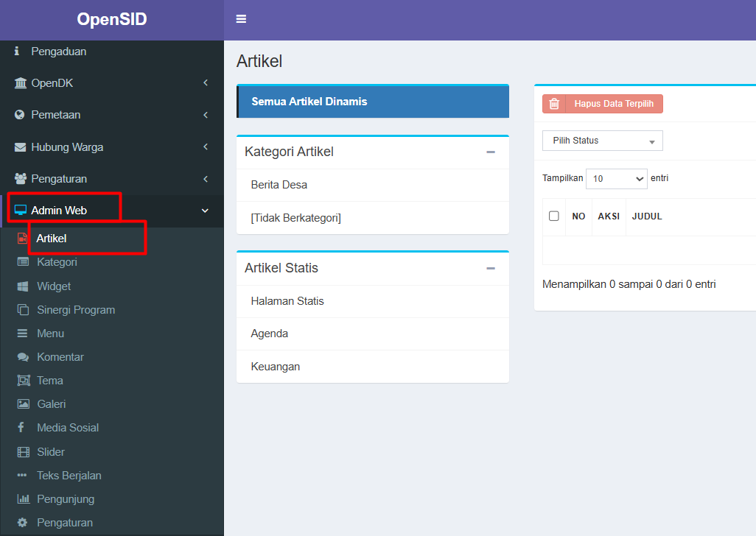
Task: Click the OpenDK building icon
Action: click(x=20, y=83)
